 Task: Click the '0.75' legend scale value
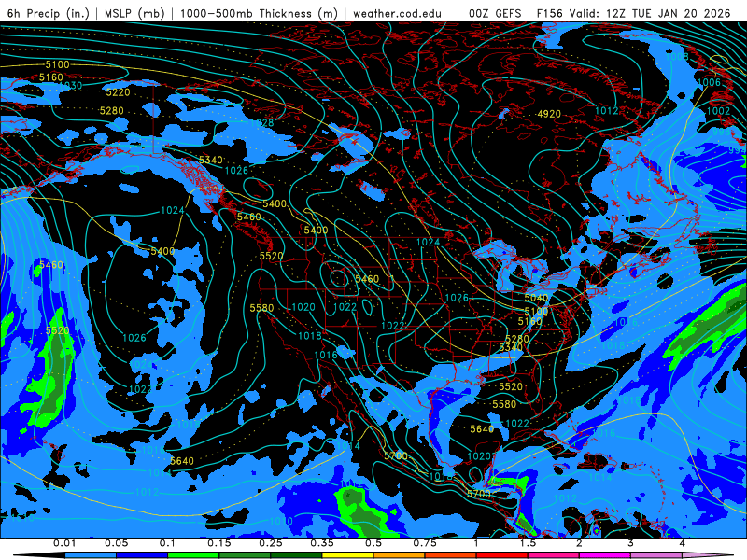pyautogui.click(x=425, y=543)
